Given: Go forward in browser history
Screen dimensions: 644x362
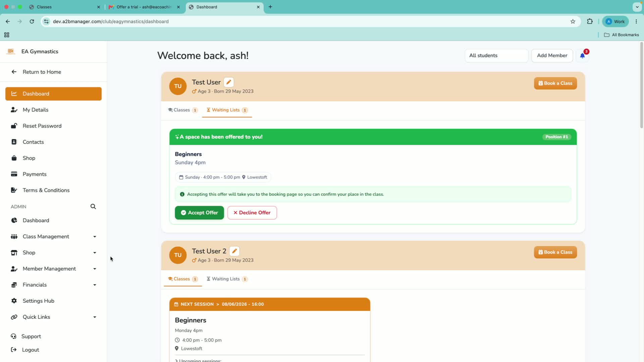Looking at the screenshot, I should (20, 21).
